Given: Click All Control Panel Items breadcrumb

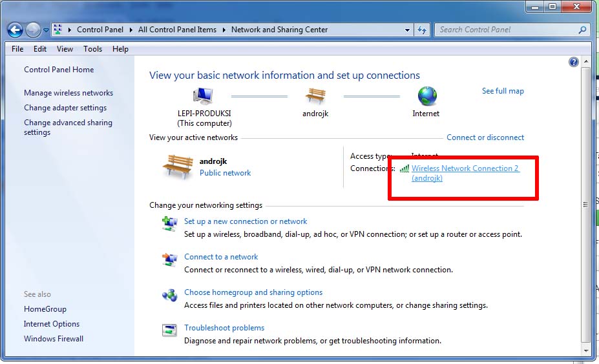Looking at the screenshot, I should (x=177, y=30).
